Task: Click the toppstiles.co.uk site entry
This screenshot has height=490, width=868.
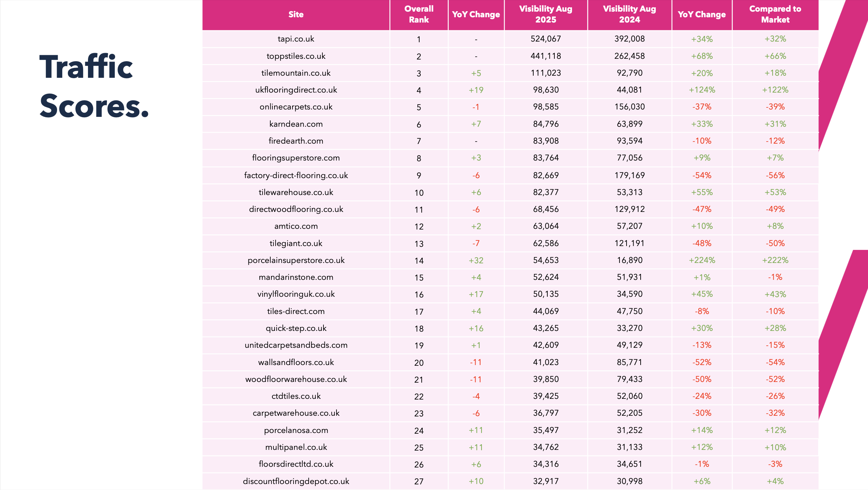Action: click(296, 56)
